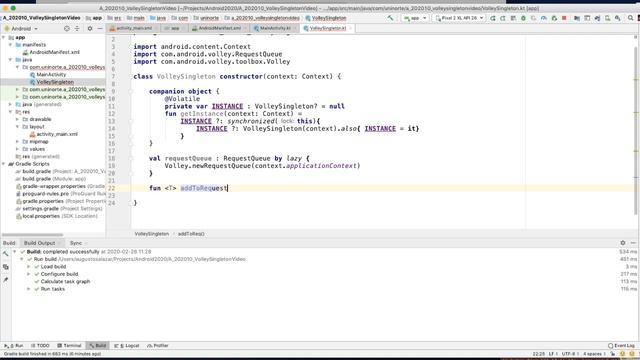Viewport: 640px width, 360px height.
Task: Click the src breadcrumb in navigation bar
Action: [x=114, y=18]
